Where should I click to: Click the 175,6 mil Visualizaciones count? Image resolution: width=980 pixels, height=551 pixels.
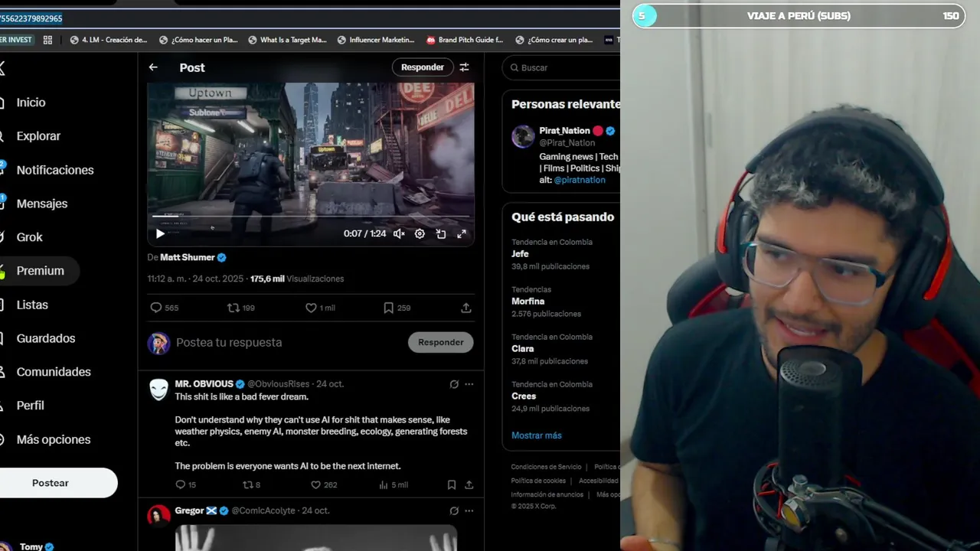click(297, 279)
